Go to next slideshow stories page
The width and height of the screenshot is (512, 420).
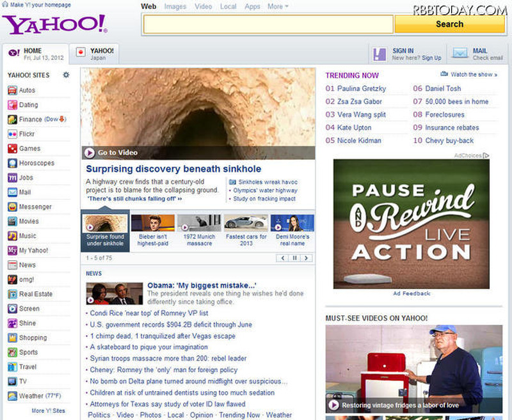[x=307, y=258]
